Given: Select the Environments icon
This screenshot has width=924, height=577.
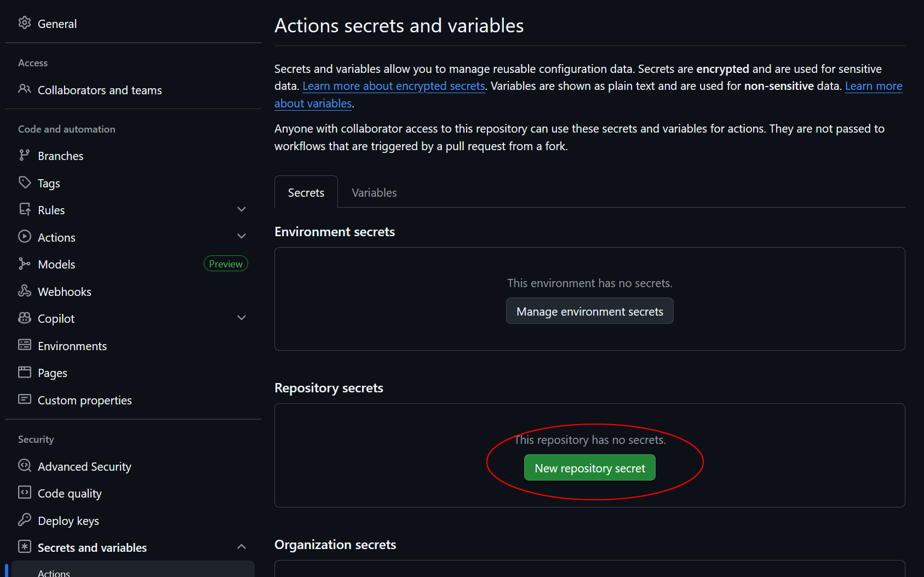Looking at the screenshot, I should 25,345.
